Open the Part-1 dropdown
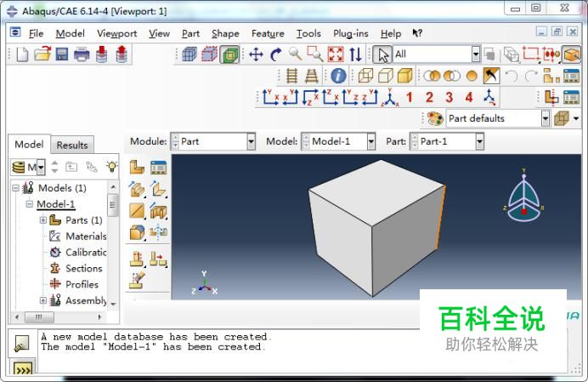Screen dimensions: 588x382 (x=479, y=141)
